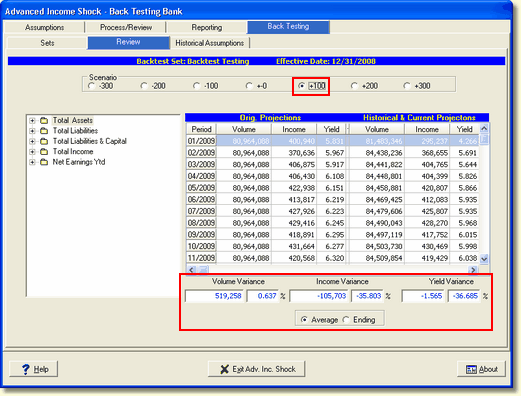Click the table's scroll right arrow
The width and height of the screenshot is (521, 396).
point(473,270)
